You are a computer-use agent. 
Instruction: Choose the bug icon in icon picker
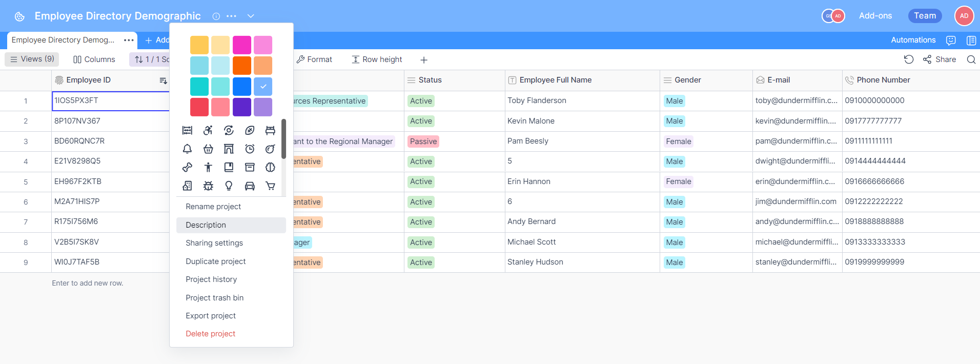(x=208, y=186)
